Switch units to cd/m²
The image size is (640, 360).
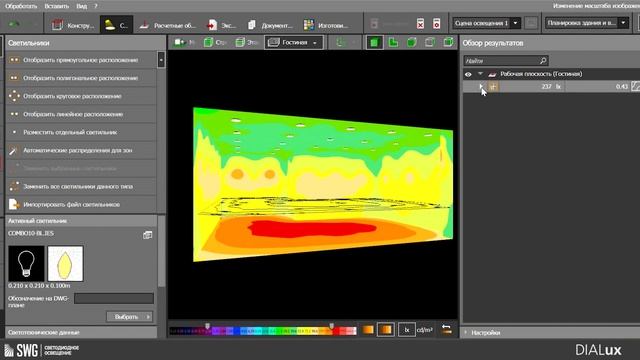[425, 330]
